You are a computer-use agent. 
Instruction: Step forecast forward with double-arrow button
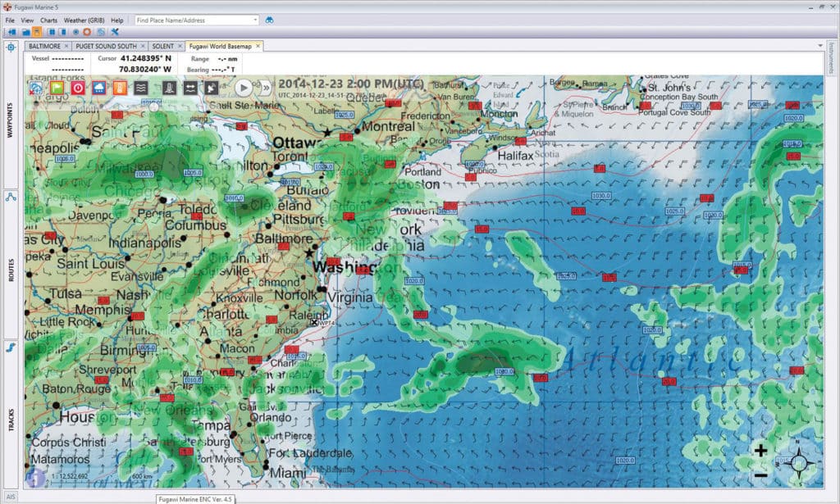pyautogui.click(x=265, y=87)
